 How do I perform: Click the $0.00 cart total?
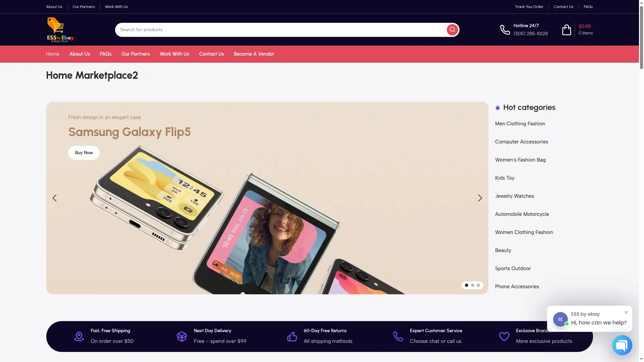pyautogui.click(x=585, y=26)
